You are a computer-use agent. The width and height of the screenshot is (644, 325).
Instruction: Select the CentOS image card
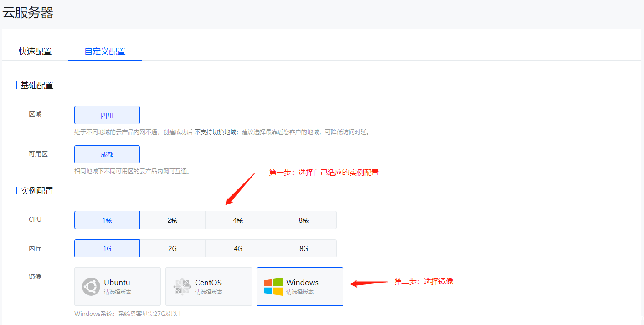coord(208,286)
